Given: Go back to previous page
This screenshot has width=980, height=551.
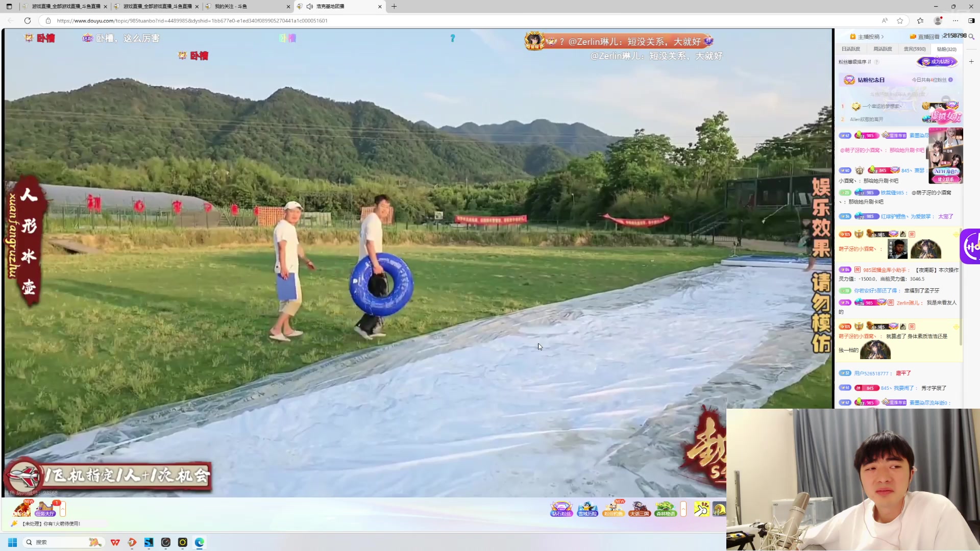Looking at the screenshot, I should [x=11, y=20].
